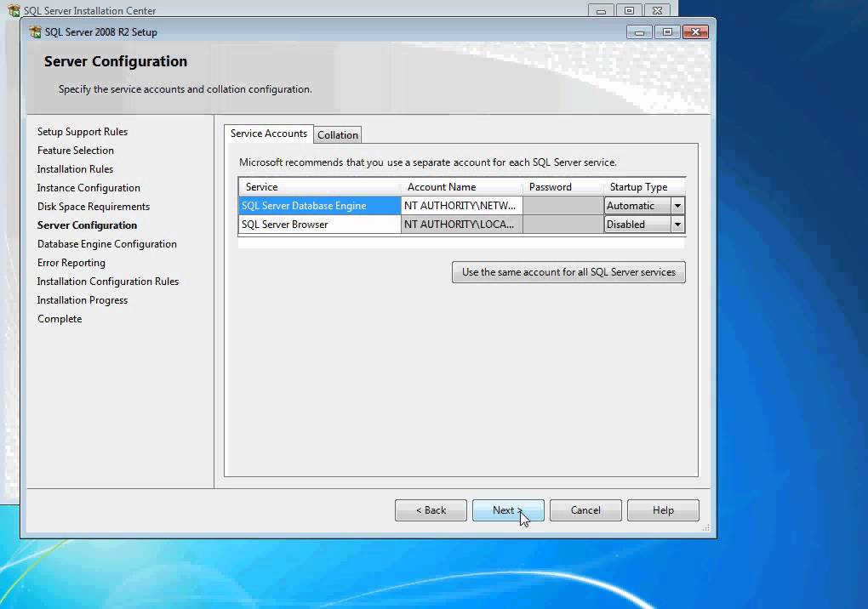The width and height of the screenshot is (868, 609).
Task: Click Feature Selection in the step list
Action: [75, 151]
